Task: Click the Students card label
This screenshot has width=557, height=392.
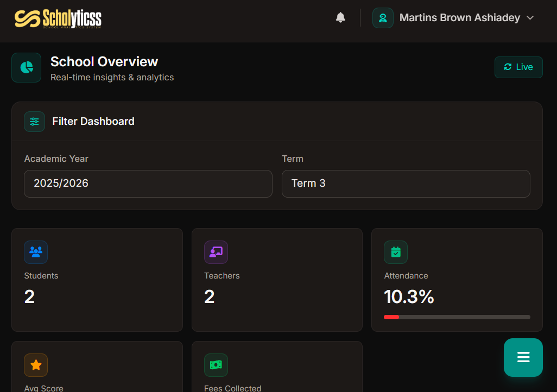Action: (x=41, y=276)
